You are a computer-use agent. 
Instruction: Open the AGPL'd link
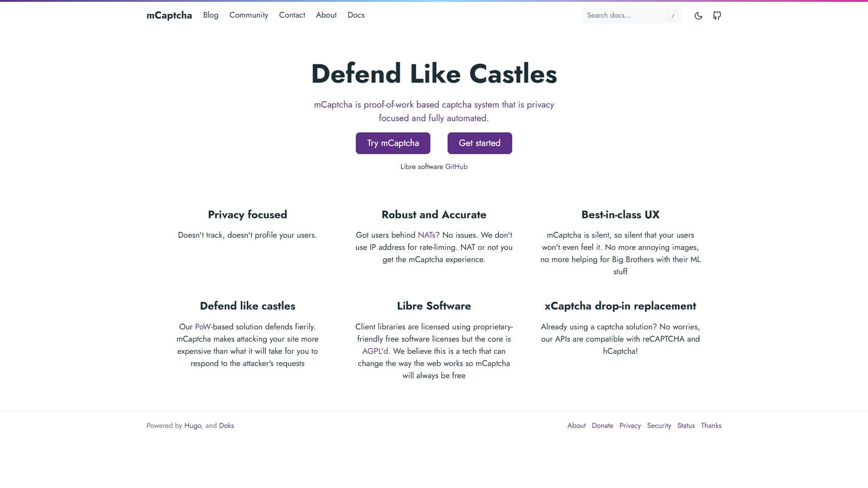tap(375, 351)
